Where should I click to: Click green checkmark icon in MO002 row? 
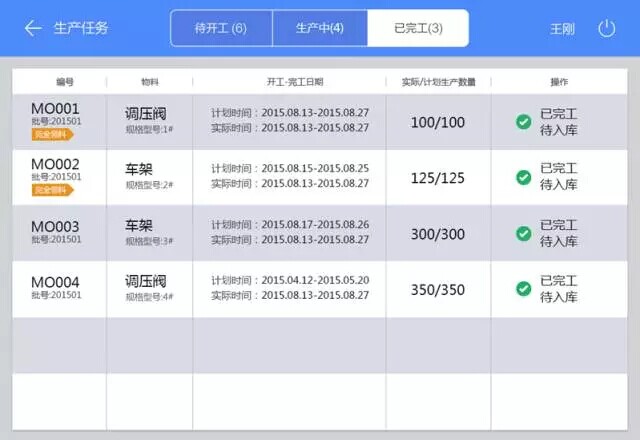click(523, 177)
